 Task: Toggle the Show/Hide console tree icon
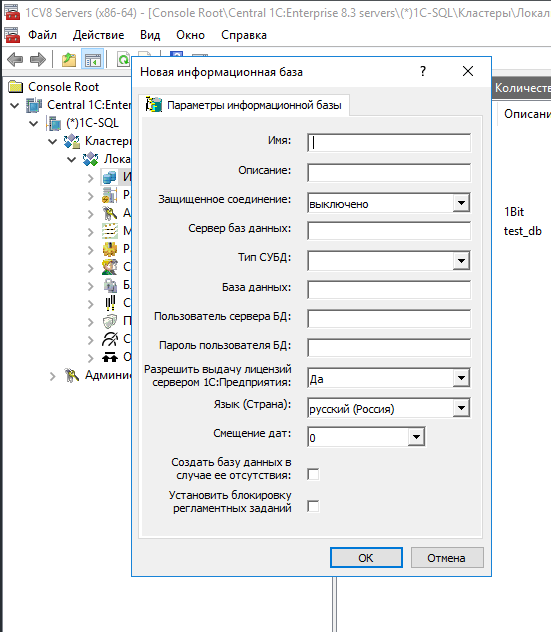pyautogui.click(x=93, y=60)
